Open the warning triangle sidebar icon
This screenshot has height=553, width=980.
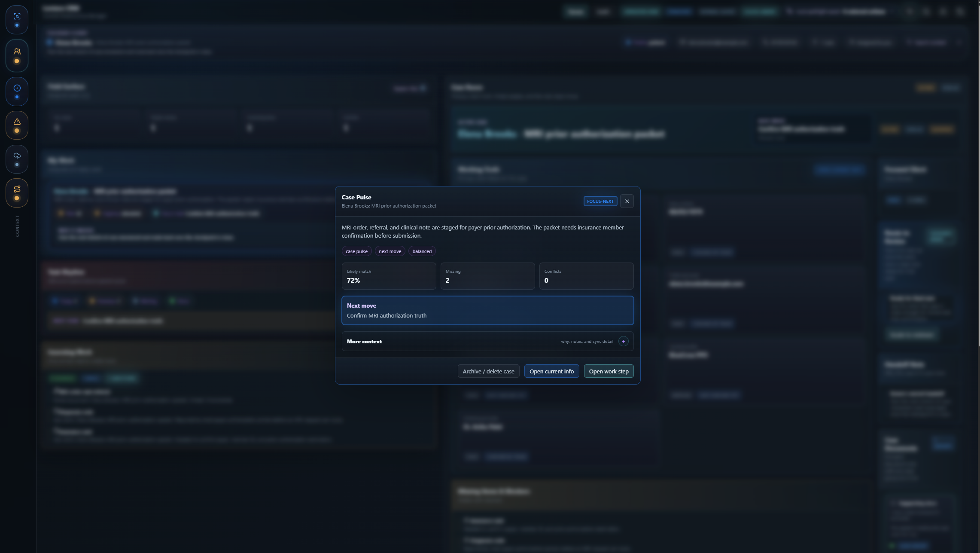tap(17, 125)
